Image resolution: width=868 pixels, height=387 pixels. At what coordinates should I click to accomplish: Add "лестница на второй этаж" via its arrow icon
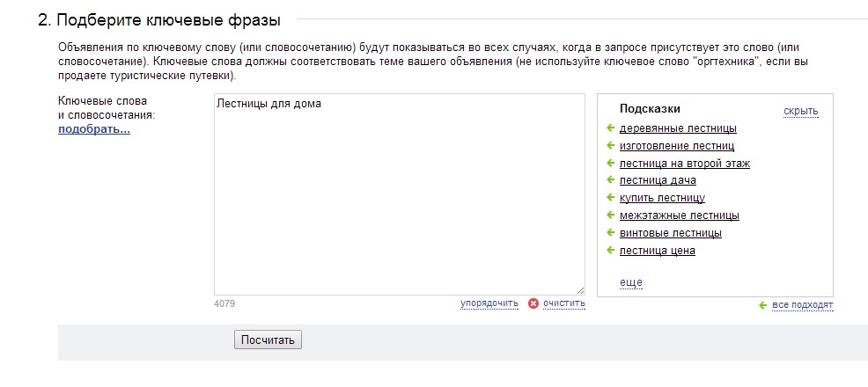pos(611,164)
